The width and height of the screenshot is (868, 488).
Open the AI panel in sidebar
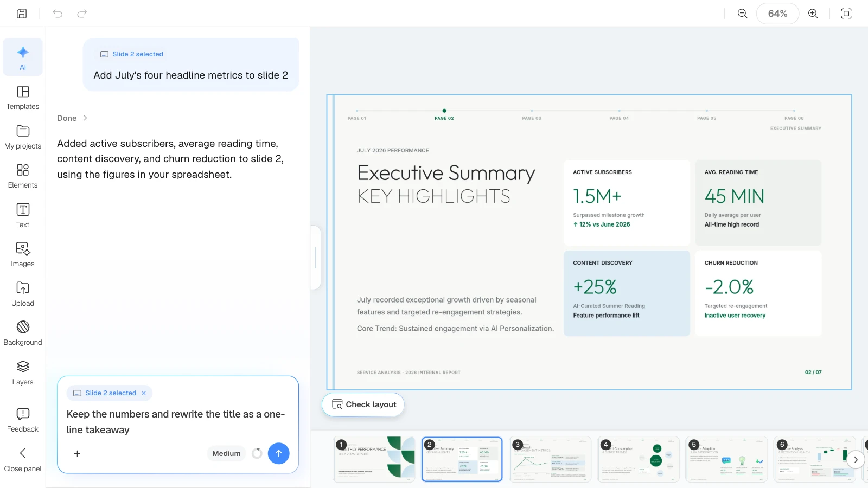[x=23, y=57]
